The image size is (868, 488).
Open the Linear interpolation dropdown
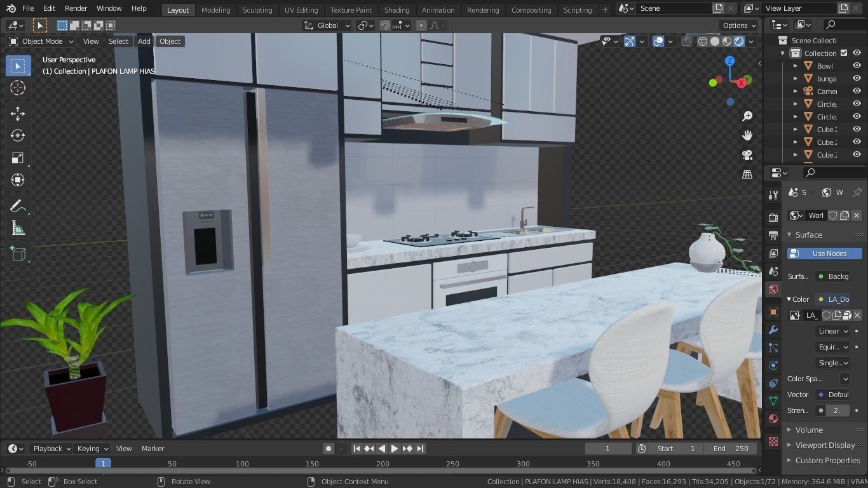832,331
